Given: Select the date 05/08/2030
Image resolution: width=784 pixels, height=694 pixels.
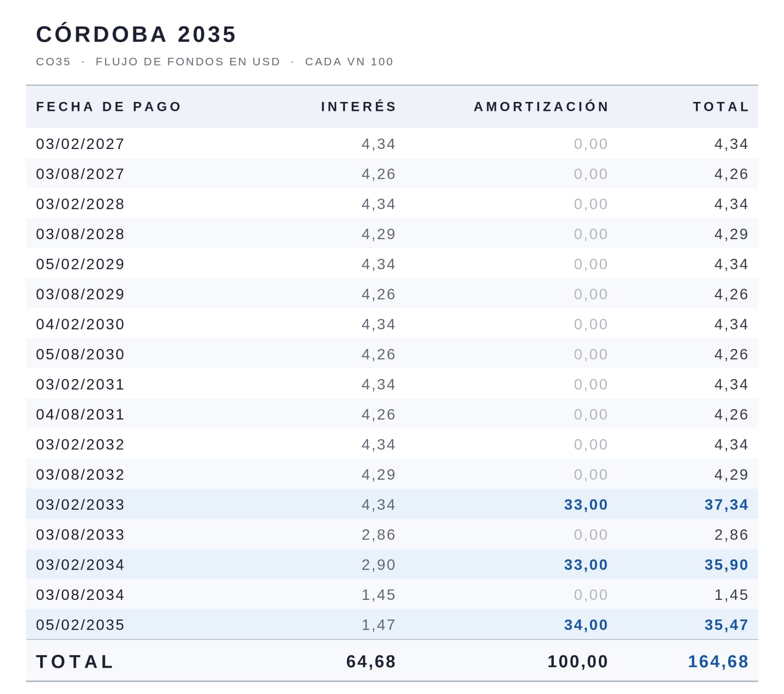Looking at the screenshot, I should [80, 354].
